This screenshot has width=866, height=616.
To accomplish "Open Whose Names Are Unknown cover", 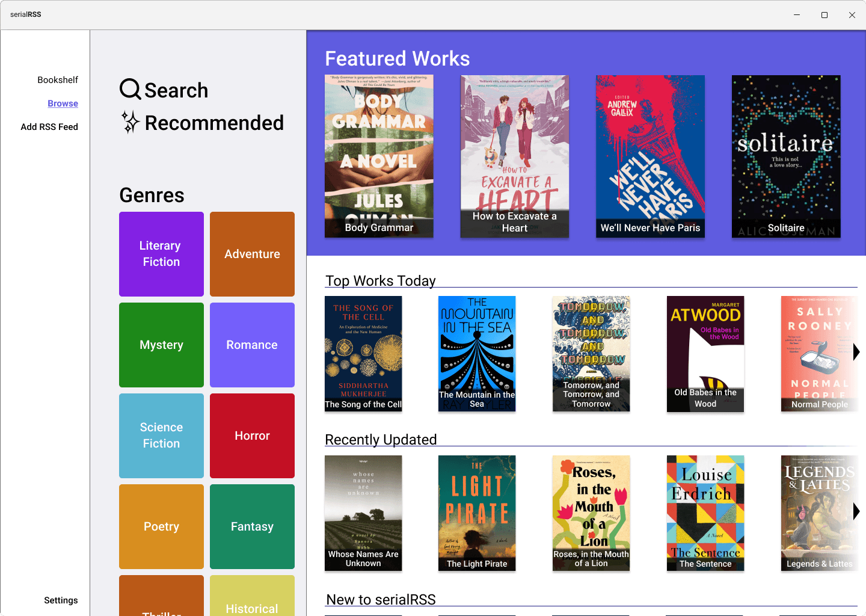I will (x=363, y=513).
